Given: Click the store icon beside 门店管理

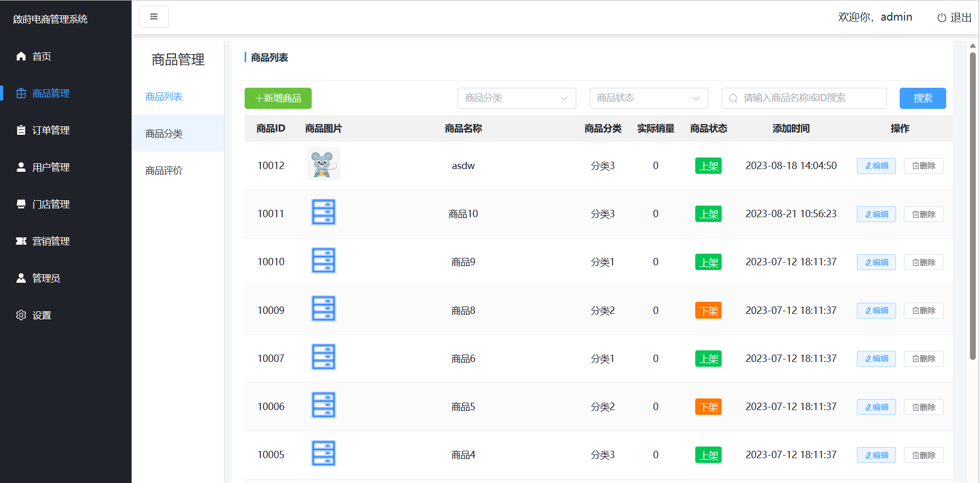Looking at the screenshot, I should [21, 204].
